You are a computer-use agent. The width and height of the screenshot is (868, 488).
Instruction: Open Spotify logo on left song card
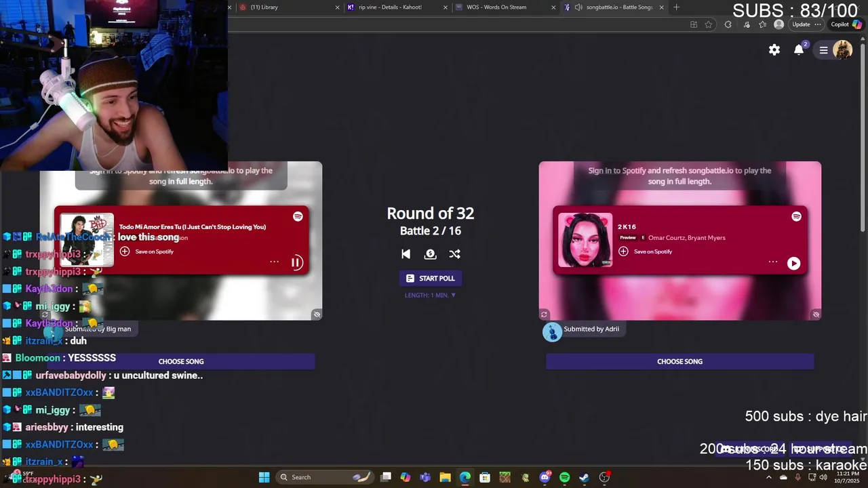[x=298, y=216]
